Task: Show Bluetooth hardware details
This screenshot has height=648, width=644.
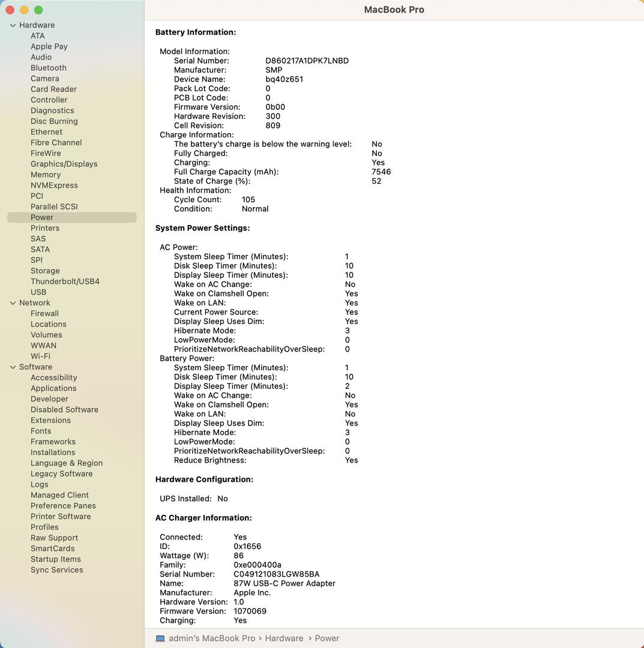Action: [49, 68]
